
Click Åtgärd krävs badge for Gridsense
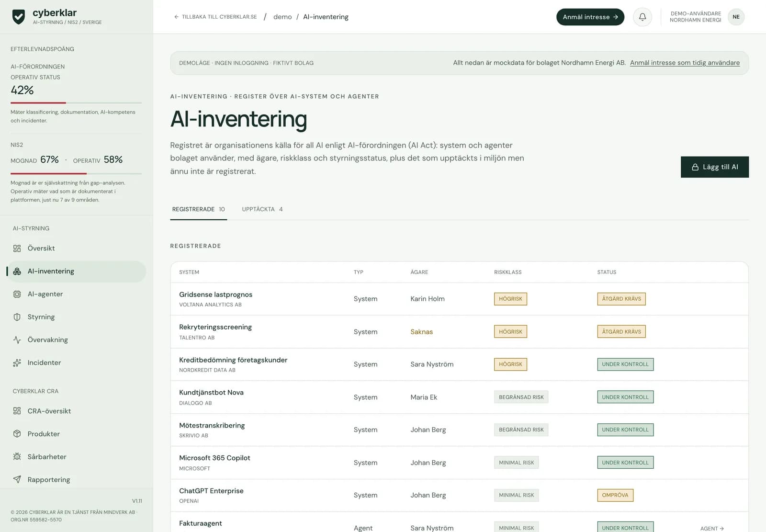pos(621,299)
